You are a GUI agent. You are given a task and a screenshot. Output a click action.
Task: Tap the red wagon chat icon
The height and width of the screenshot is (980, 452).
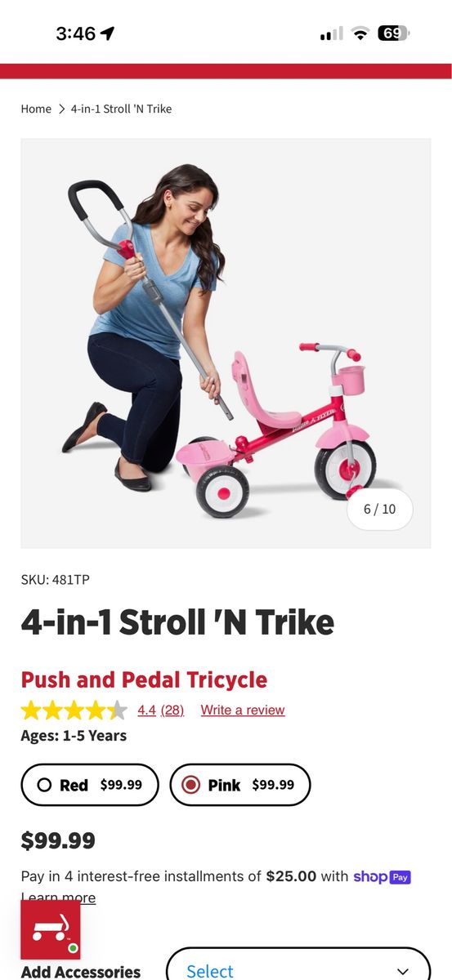click(x=51, y=930)
